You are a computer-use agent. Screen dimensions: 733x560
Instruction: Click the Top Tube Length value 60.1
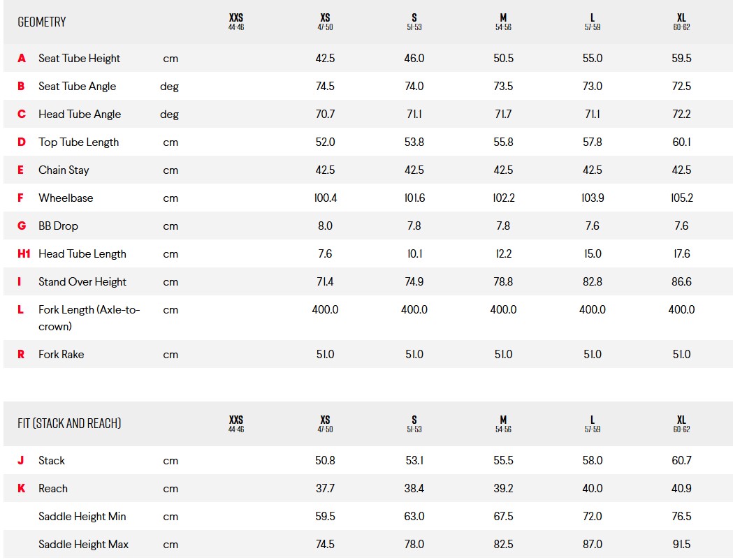[x=681, y=142]
